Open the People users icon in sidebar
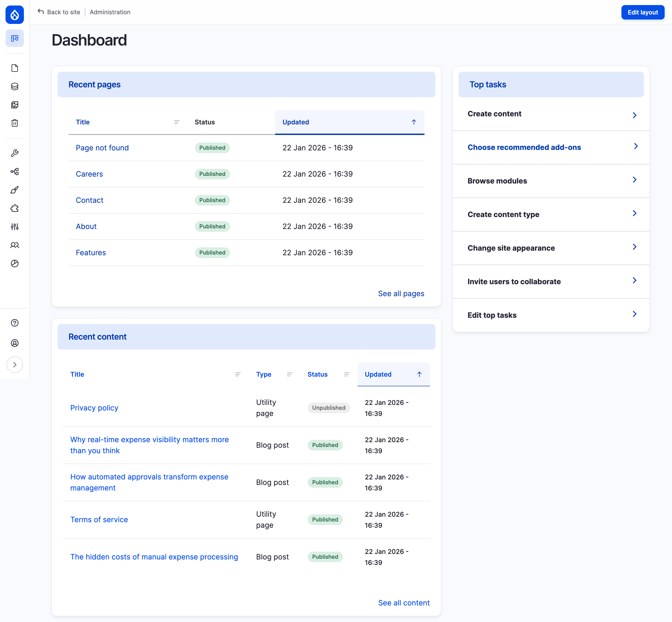 tap(14, 245)
